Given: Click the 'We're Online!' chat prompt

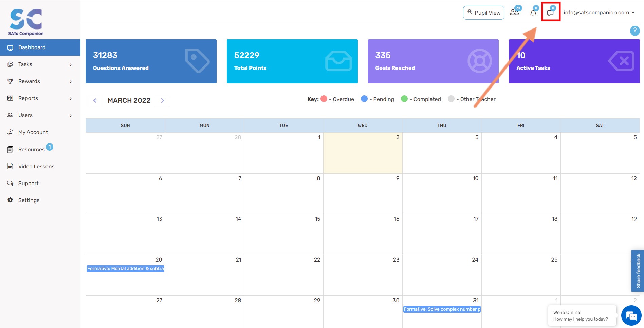Looking at the screenshot, I should (582, 315).
